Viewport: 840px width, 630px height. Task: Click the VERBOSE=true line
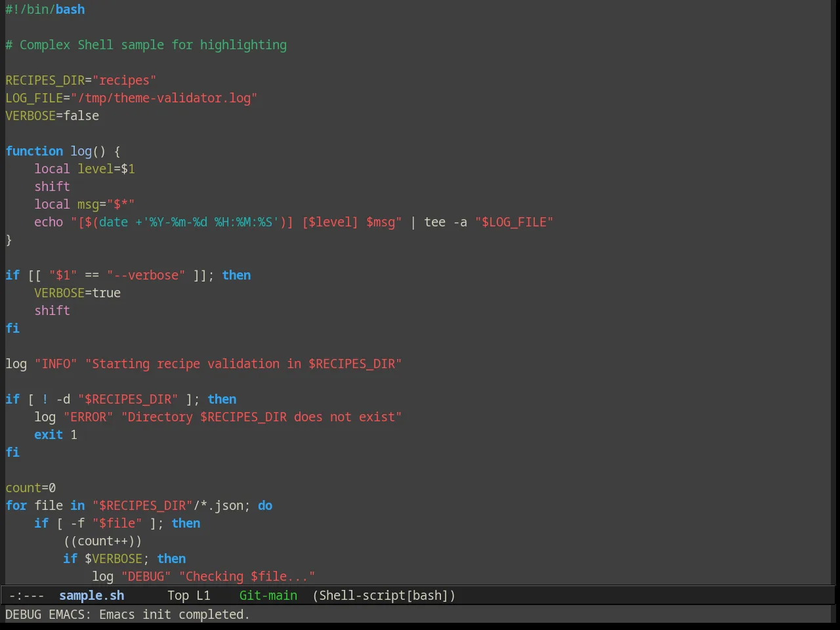(77, 293)
